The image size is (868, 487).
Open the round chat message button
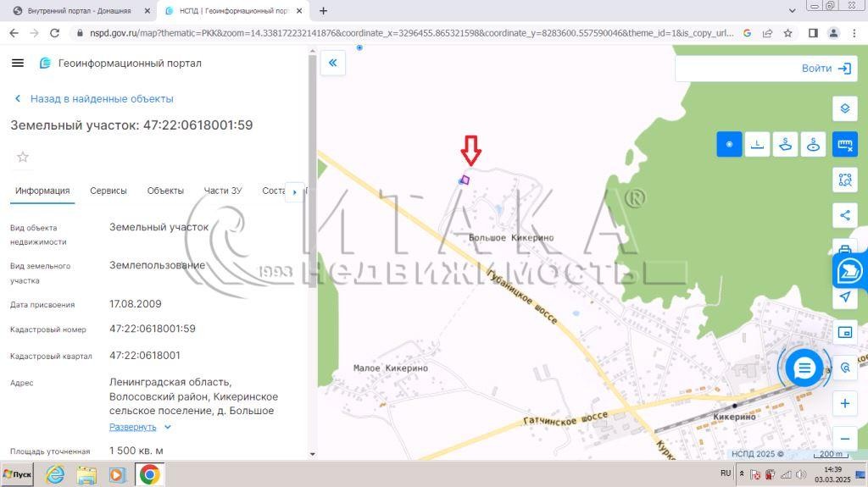pyautogui.click(x=804, y=368)
